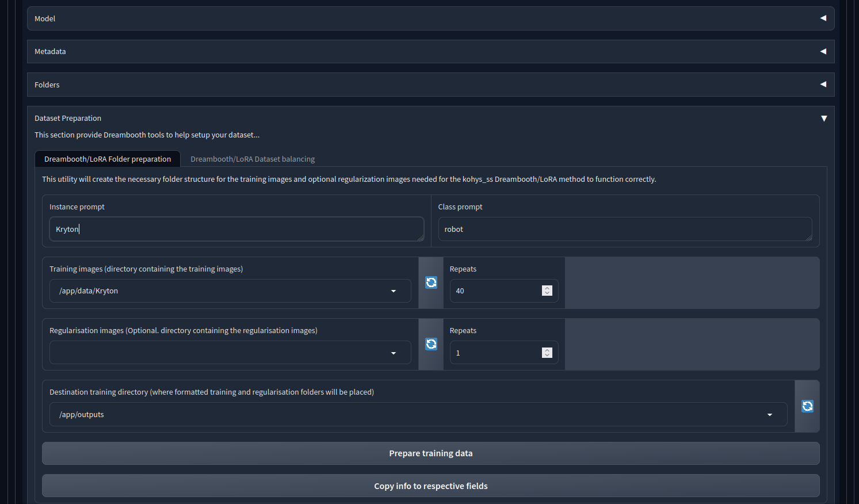Click the Class prompt field containing robot
Image resolution: width=859 pixels, height=504 pixels.
624,229
